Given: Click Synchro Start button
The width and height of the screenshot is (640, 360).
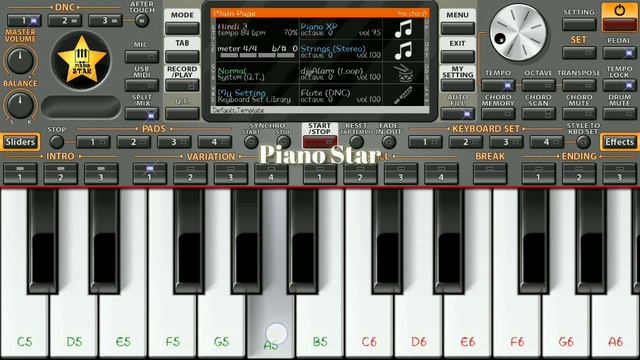Looking at the screenshot, I should tap(251, 142).
